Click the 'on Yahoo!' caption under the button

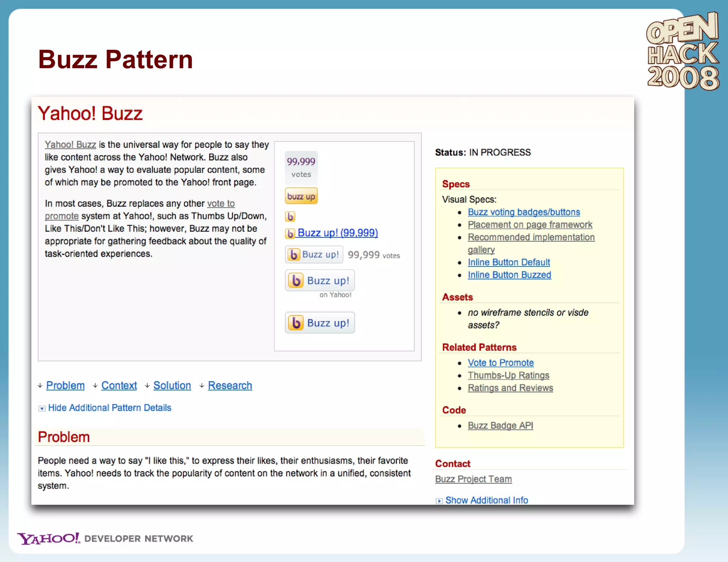coord(335,295)
